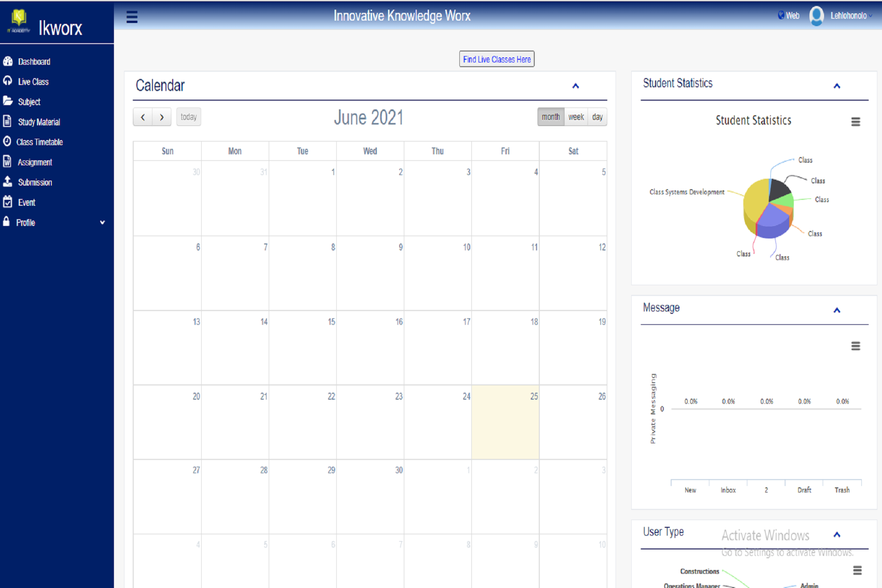Open the Class Timetable clock icon

coord(7,141)
